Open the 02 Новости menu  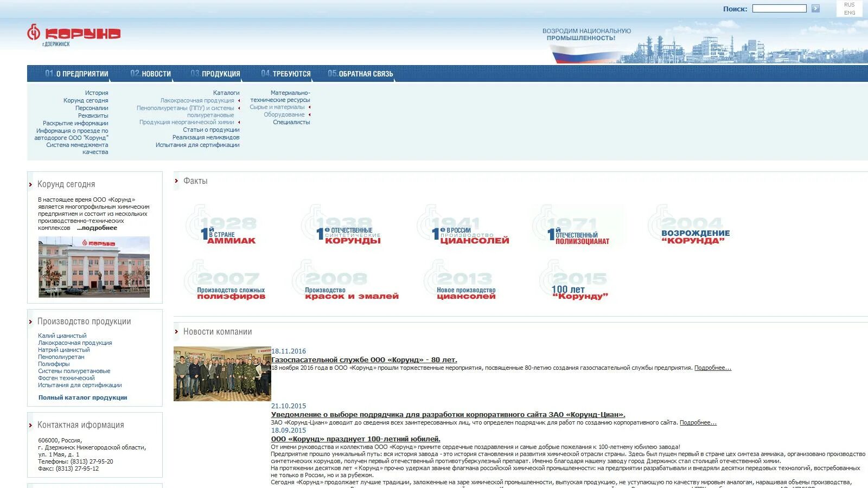(x=150, y=74)
